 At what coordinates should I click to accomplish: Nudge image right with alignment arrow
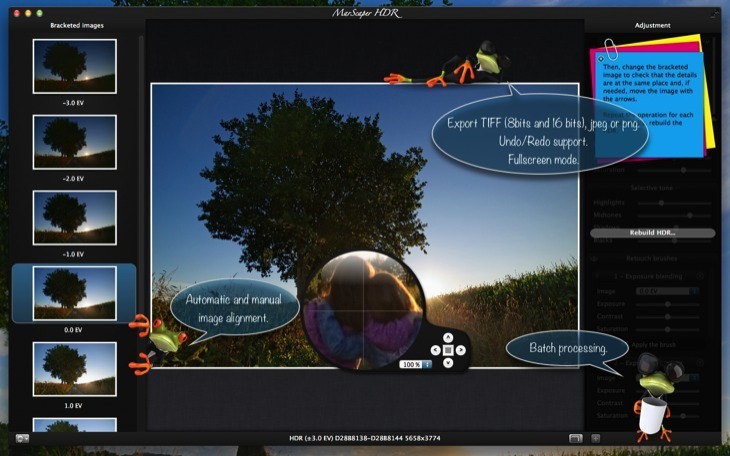[x=460, y=350]
